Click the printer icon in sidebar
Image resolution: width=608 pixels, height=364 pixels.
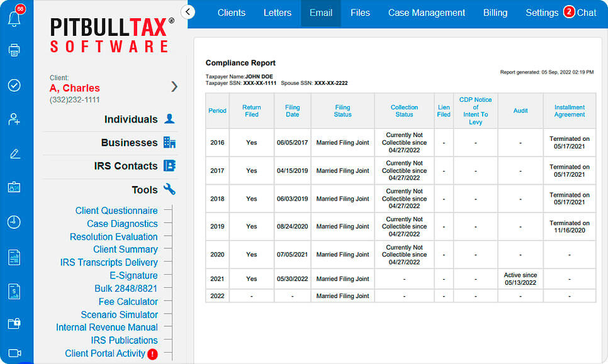[14, 50]
